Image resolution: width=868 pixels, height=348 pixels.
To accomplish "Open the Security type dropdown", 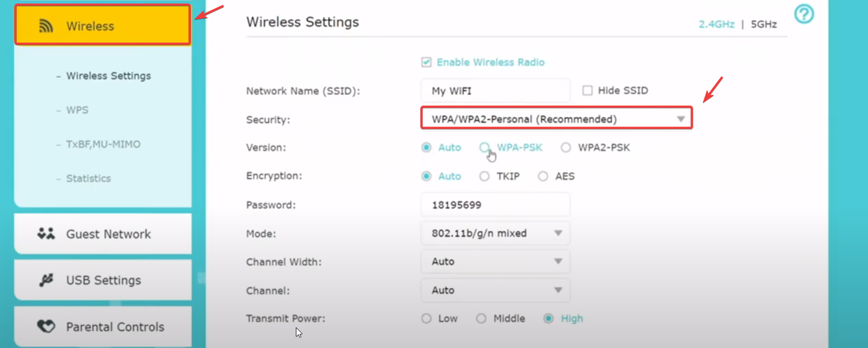I will point(556,119).
